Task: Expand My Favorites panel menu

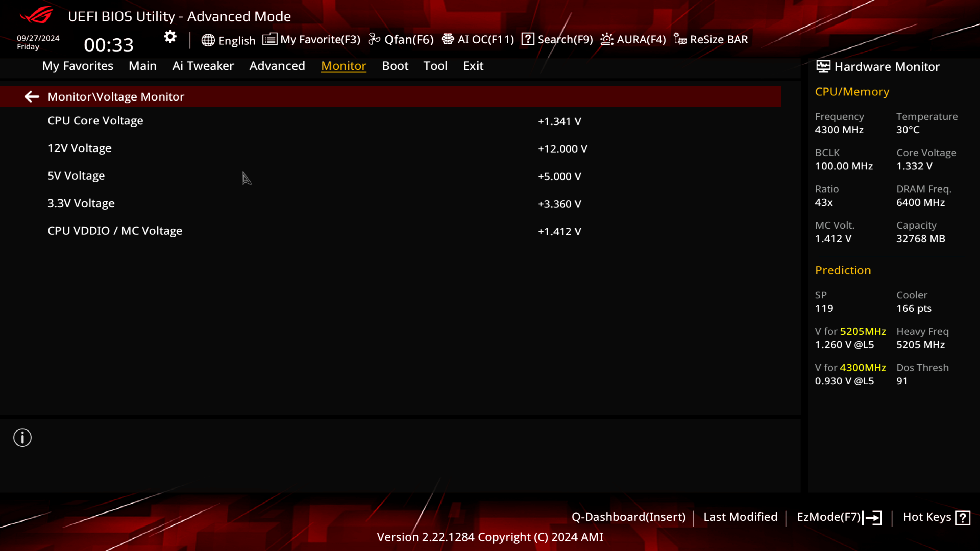Action: click(x=77, y=65)
